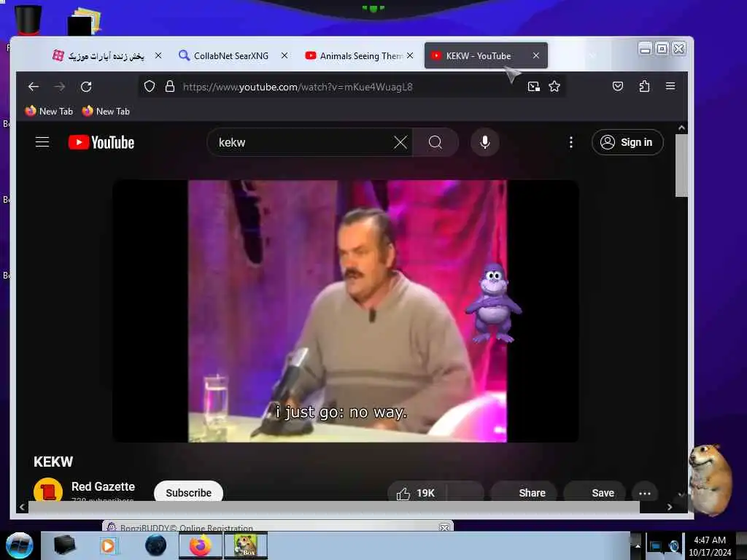This screenshot has width=747, height=560.
Task: Focus the YouTube search box
Action: [305, 142]
